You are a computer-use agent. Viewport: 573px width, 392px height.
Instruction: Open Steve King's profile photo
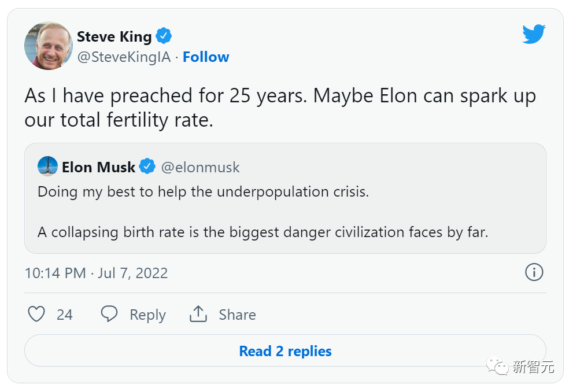point(47,46)
